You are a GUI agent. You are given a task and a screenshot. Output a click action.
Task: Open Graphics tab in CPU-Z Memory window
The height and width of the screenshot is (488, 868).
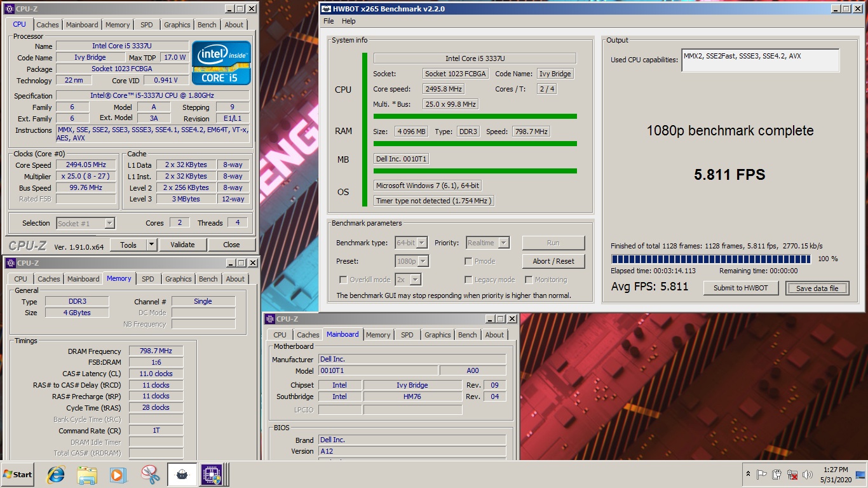coord(179,279)
